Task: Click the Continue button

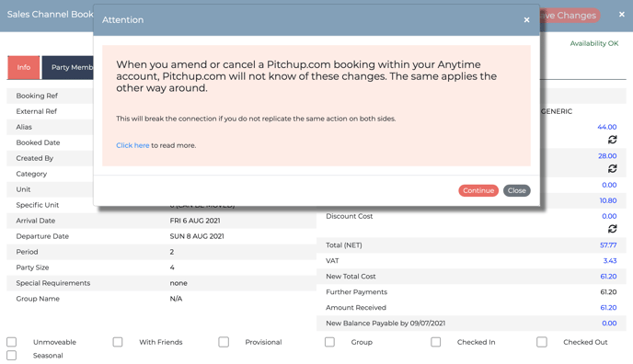Action: pos(478,190)
